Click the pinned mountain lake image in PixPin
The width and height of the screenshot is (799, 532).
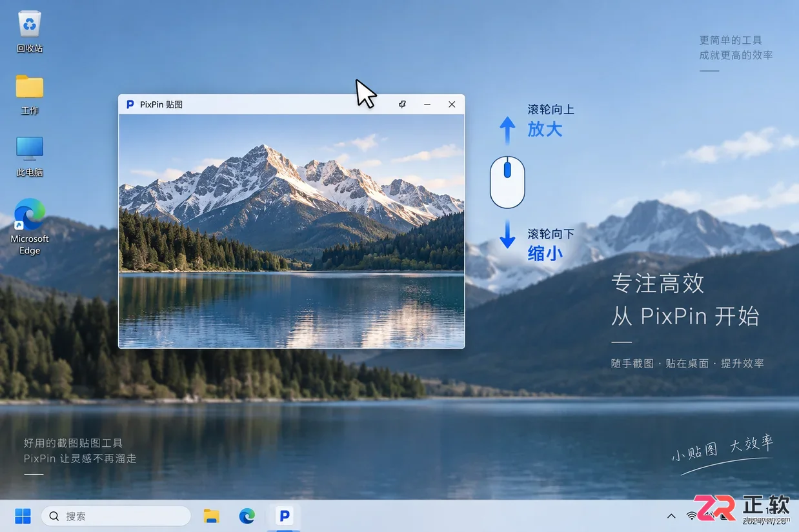[x=292, y=231]
